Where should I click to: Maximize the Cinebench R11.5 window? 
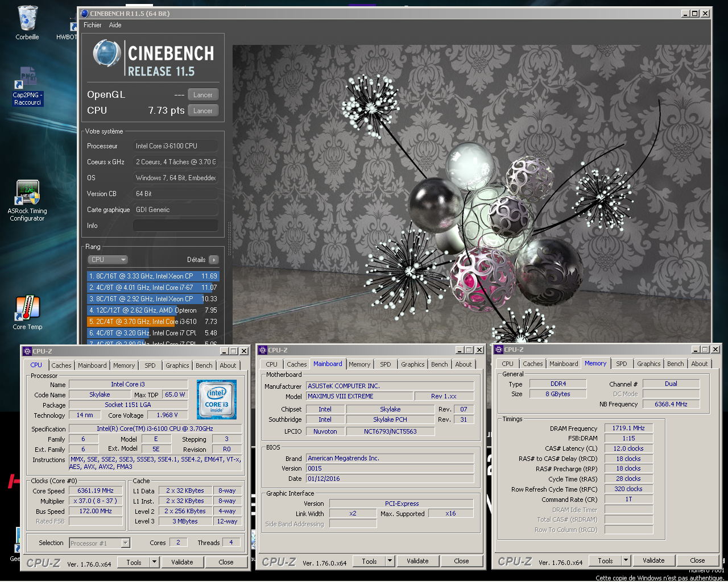(695, 14)
